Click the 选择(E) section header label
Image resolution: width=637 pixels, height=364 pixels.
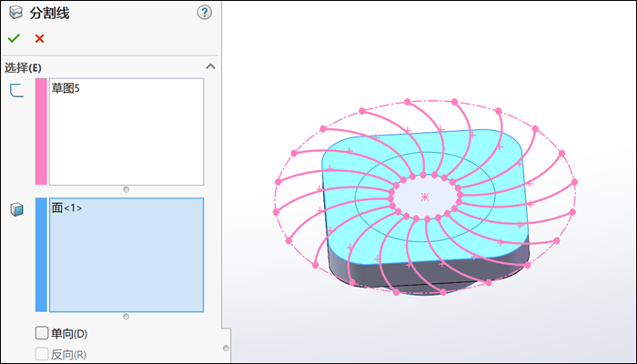[24, 67]
